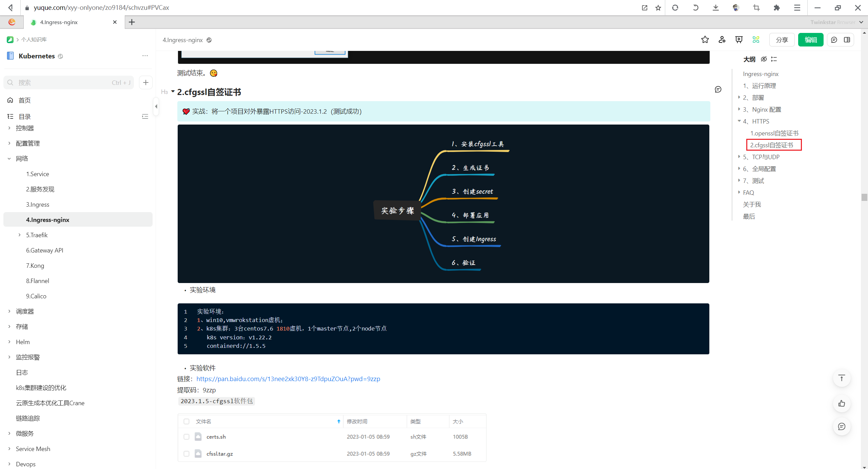Click the 分享 share button
868x469 pixels.
(x=782, y=40)
